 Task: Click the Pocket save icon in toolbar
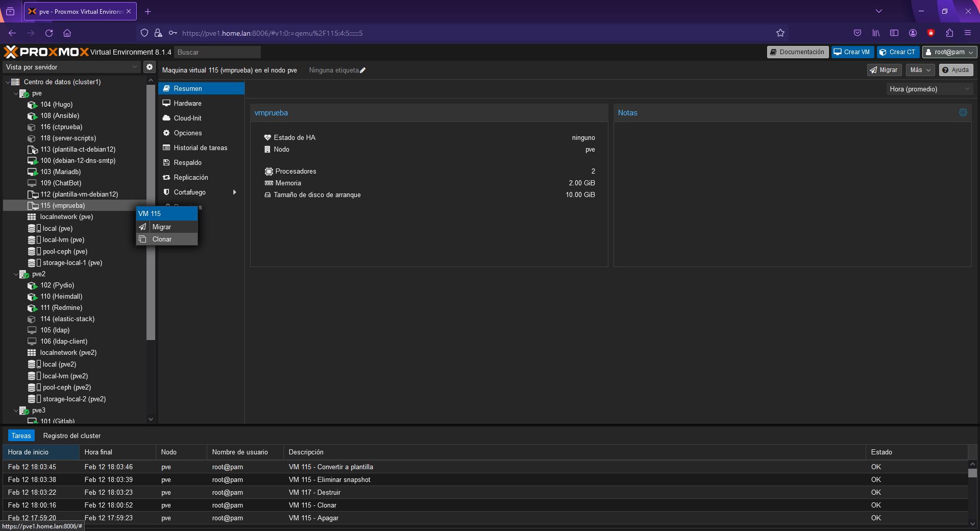[857, 33]
